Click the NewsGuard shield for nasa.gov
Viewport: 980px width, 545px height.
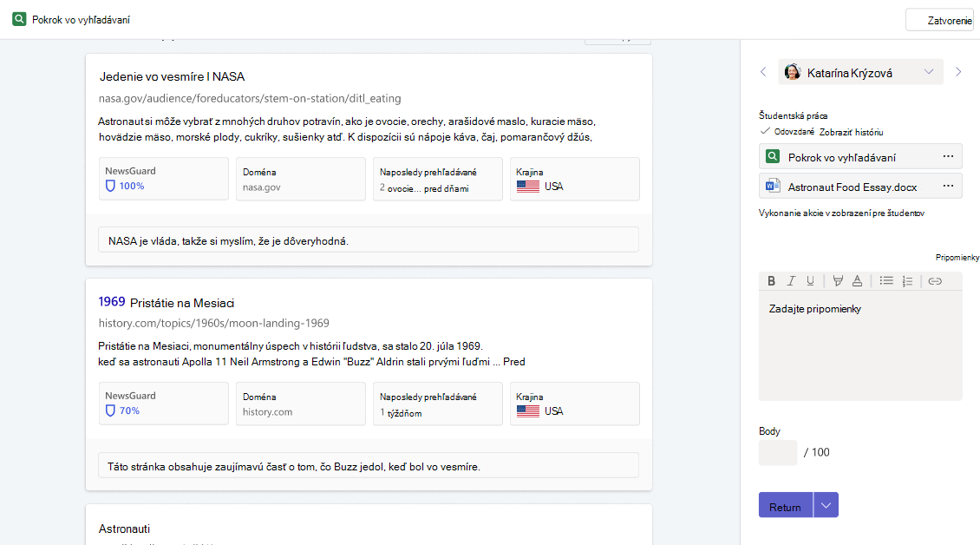[x=111, y=186]
